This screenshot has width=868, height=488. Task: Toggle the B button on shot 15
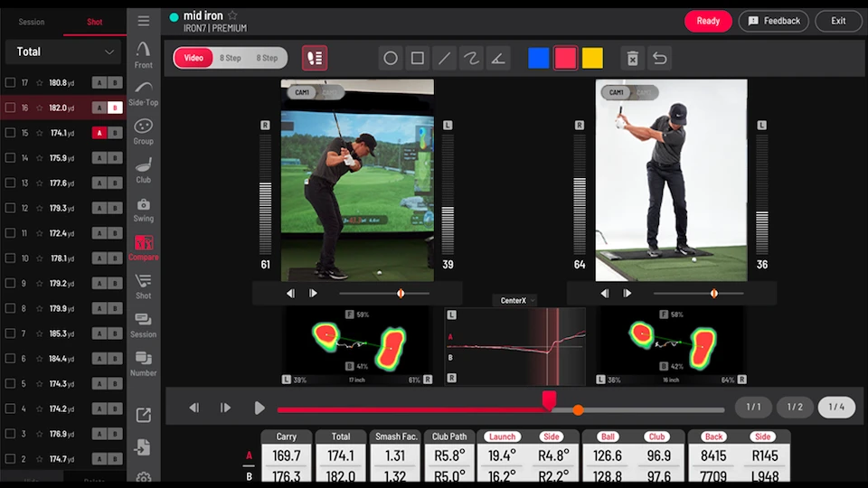pyautogui.click(x=115, y=133)
